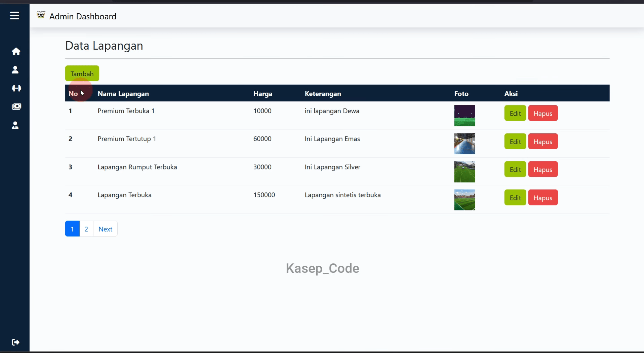644x353 pixels.
Task: Select the price cell 10000
Action: [x=262, y=111]
